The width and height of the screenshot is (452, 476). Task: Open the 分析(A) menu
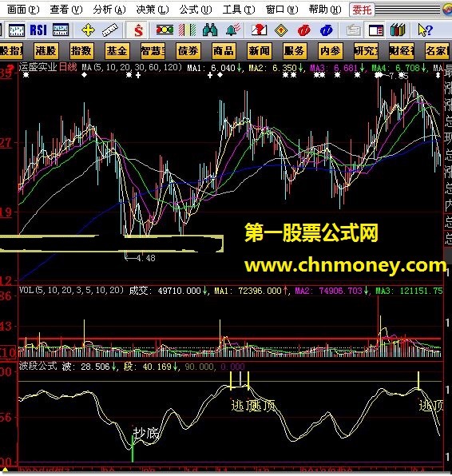(109, 10)
